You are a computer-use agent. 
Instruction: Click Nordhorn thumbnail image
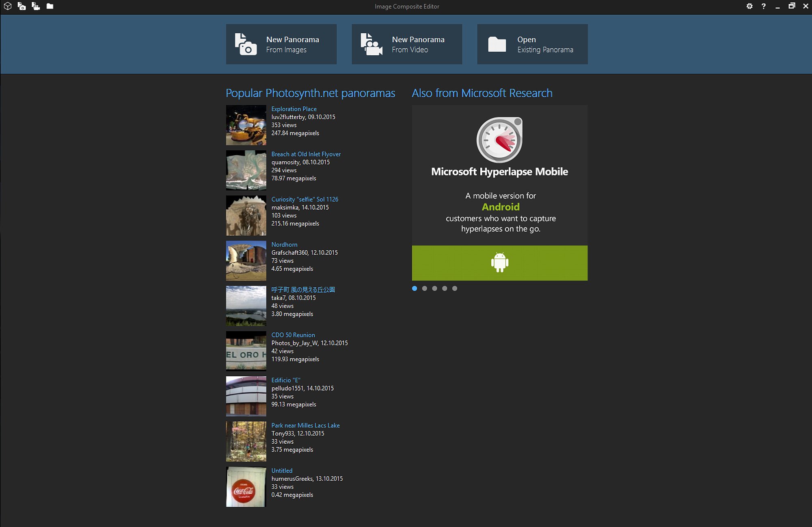coord(246,260)
